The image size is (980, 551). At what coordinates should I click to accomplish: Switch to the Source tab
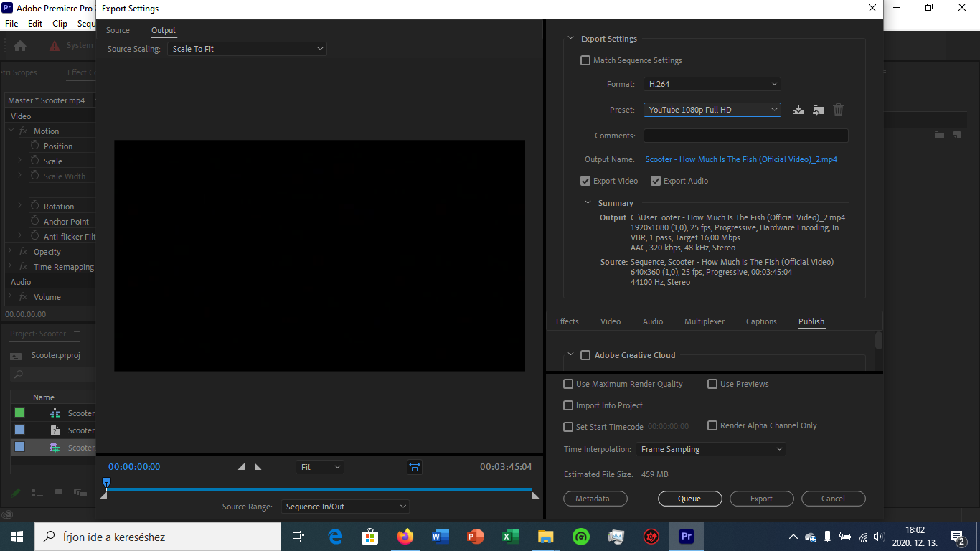point(118,30)
